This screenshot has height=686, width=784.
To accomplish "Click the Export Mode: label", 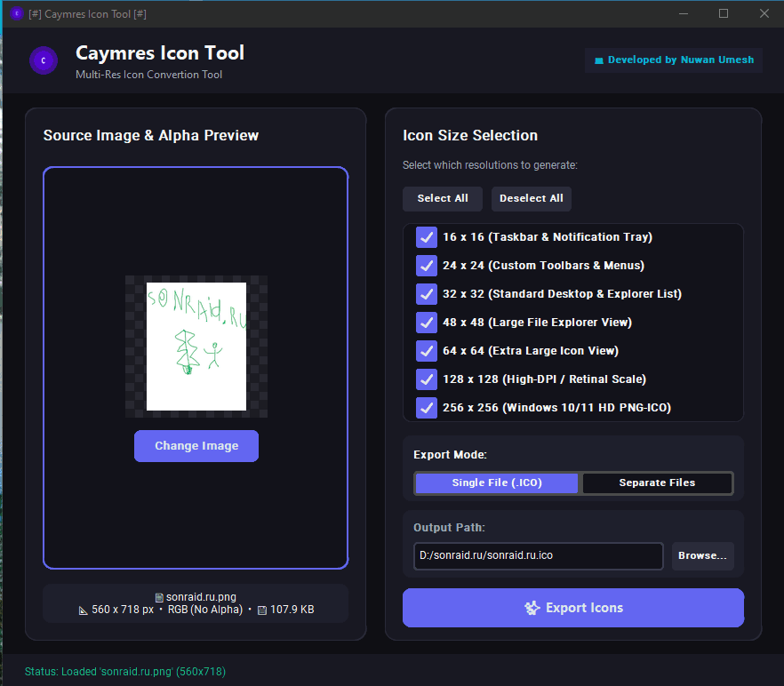I will coord(450,455).
